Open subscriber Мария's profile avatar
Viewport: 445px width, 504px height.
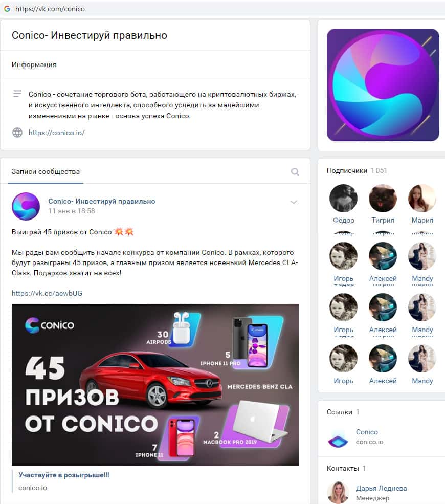422,199
